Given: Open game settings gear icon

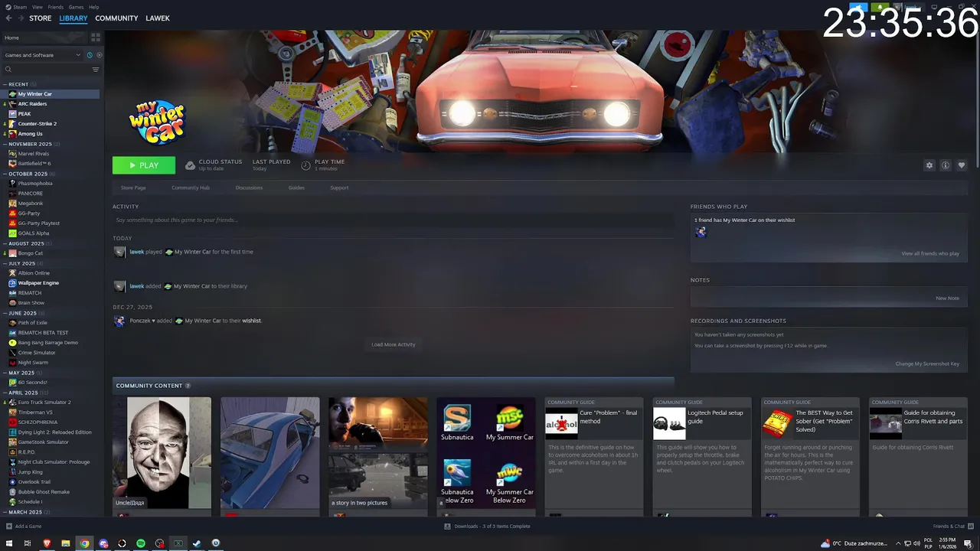Looking at the screenshot, I should pyautogui.click(x=929, y=165).
